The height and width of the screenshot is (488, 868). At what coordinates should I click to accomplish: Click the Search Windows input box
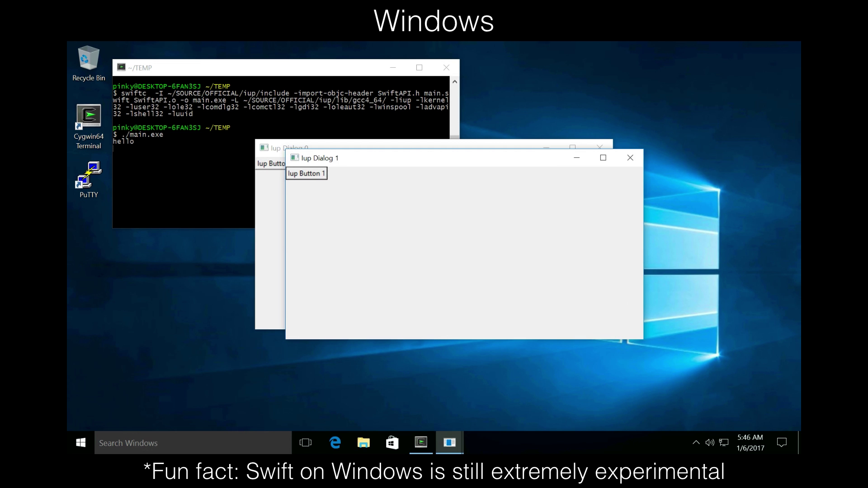pos(193,443)
